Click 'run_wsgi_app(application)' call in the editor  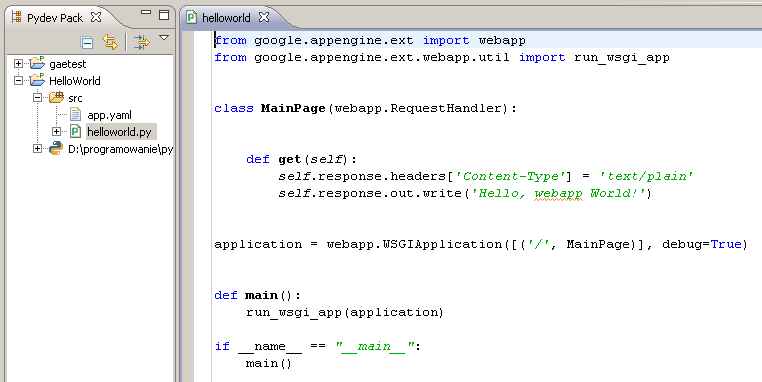tap(345, 313)
